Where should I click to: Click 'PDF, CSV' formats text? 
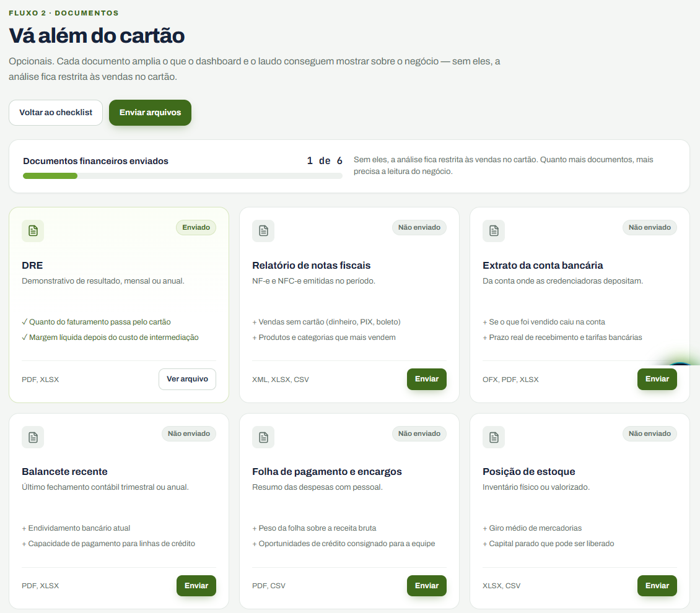tap(268, 586)
